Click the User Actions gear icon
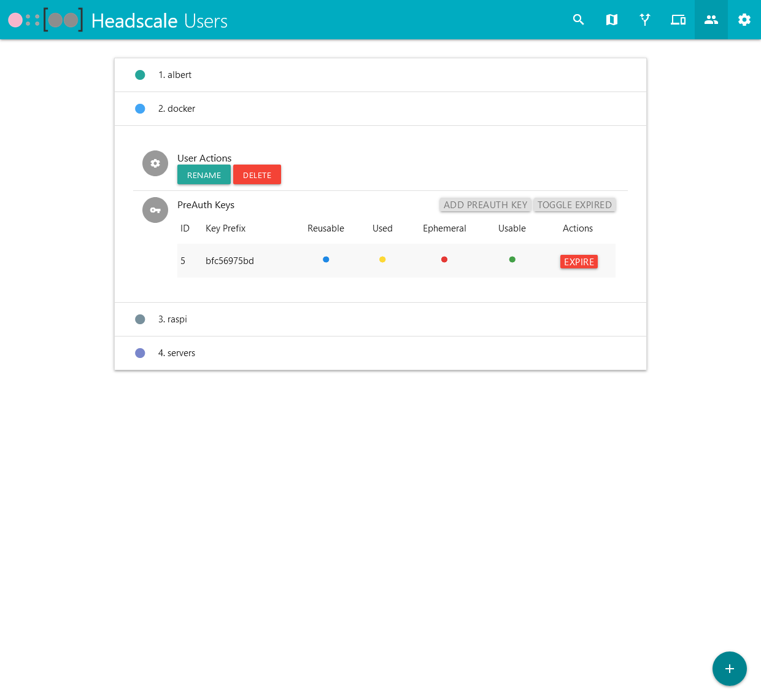 click(x=155, y=163)
